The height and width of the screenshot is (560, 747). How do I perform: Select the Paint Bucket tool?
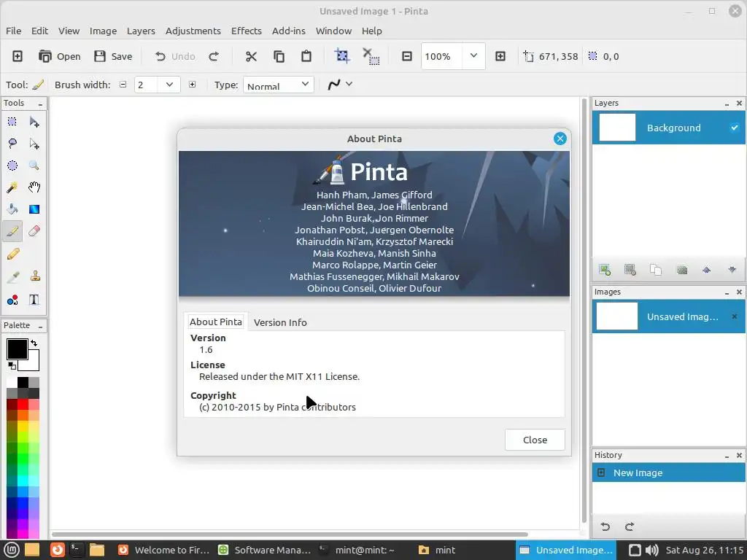pyautogui.click(x=12, y=209)
